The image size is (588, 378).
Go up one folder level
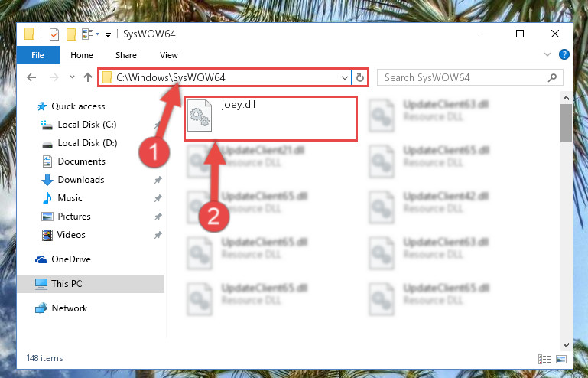point(88,77)
